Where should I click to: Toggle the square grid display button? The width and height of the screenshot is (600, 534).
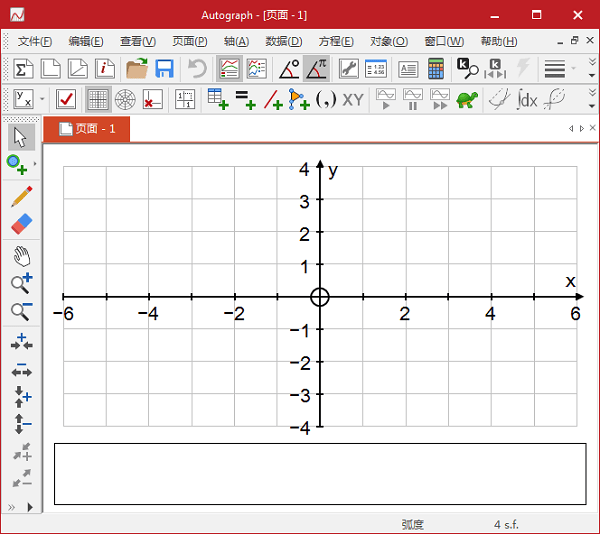98,99
